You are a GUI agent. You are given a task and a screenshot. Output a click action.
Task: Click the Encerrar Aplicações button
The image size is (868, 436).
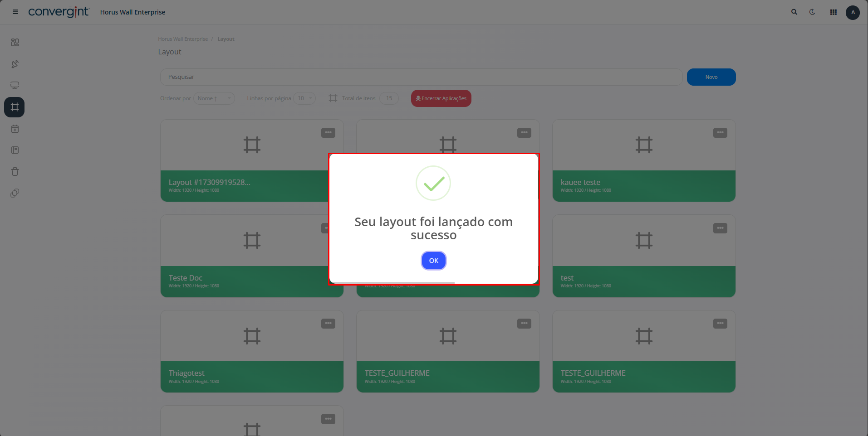coord(441,98)
